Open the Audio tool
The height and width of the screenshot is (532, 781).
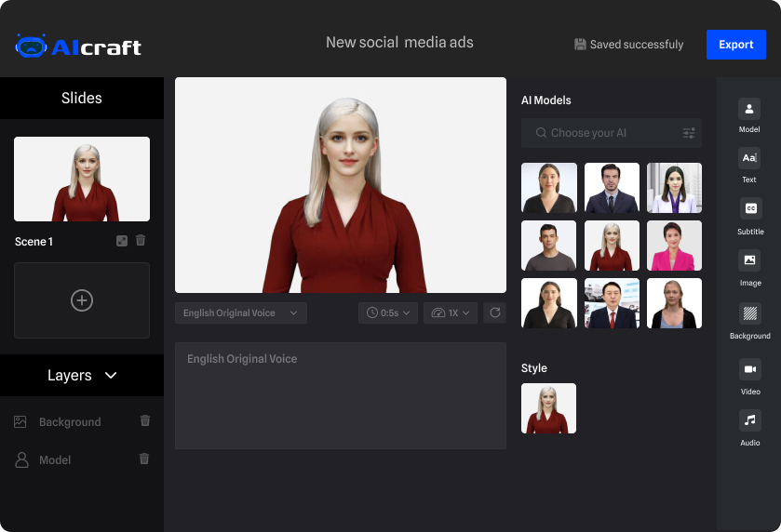coord(749,420)
